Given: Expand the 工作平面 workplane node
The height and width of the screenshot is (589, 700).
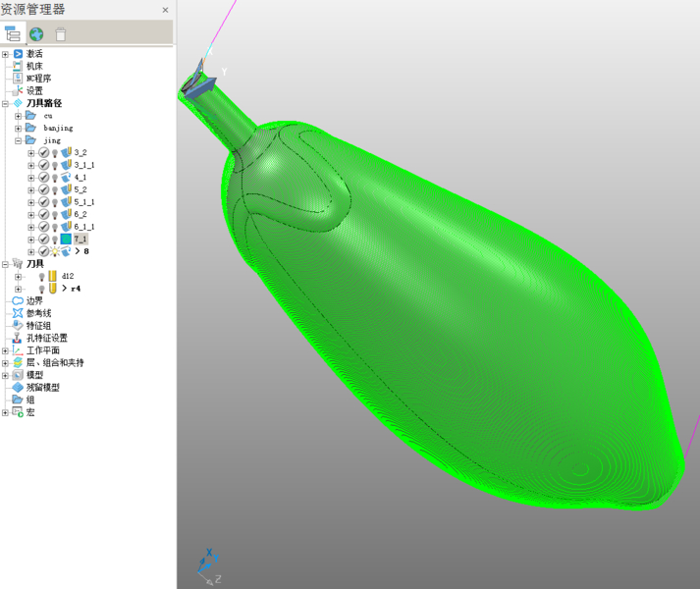Looking at the screenshot, I should pyautogui.click(x=6, y=350).
